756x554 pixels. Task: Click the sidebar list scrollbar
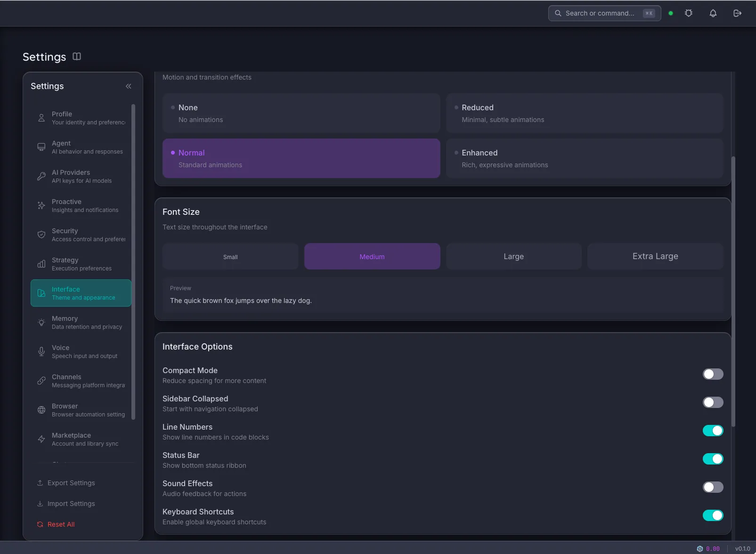(x=133, y=261)
